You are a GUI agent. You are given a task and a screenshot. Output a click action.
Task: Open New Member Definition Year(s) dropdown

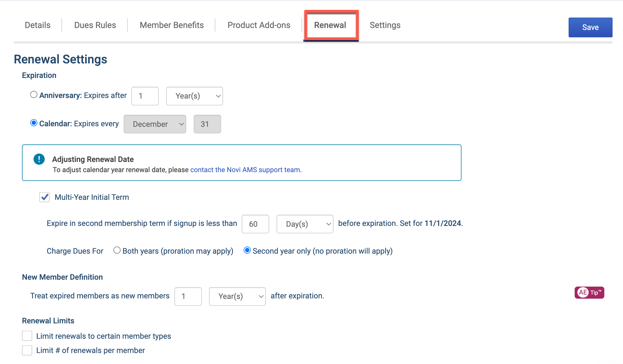click(237, 296)
